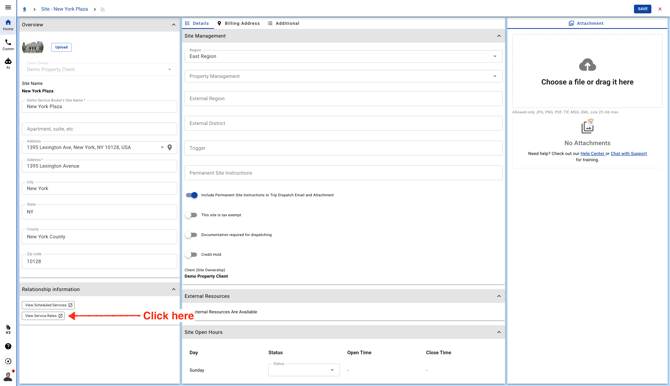This screenshot has height=386, width=670.
Task: Select the Attachment tab
Action: [x=586, y=23]
